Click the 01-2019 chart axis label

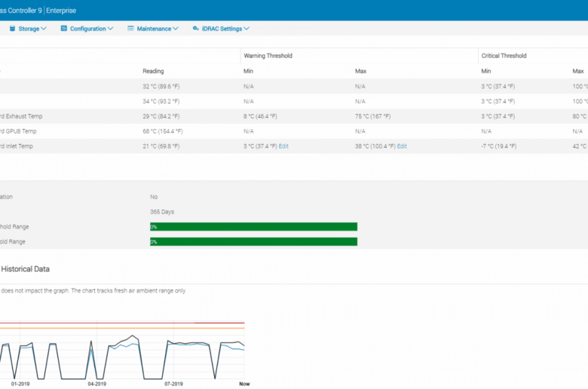tap(20, 384)
